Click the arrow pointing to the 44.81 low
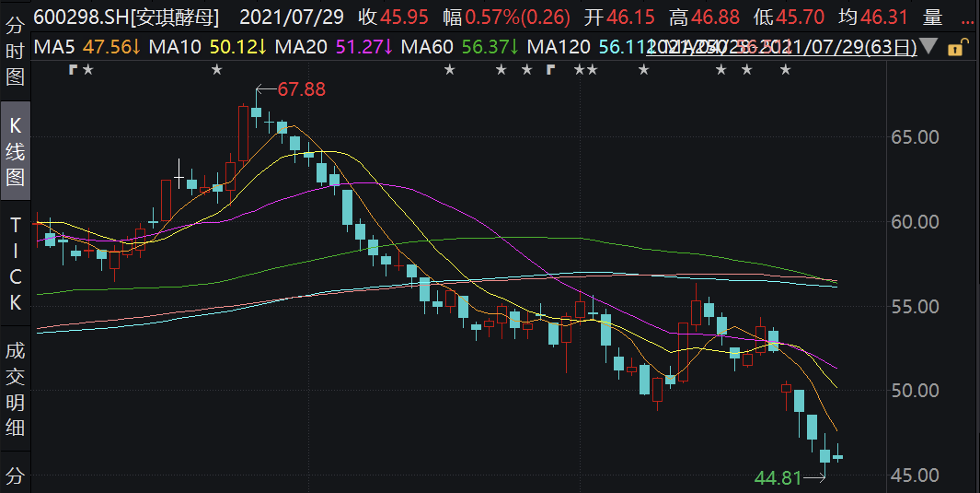980x493 pixels. pyautogui.click(x=815, y=479)
